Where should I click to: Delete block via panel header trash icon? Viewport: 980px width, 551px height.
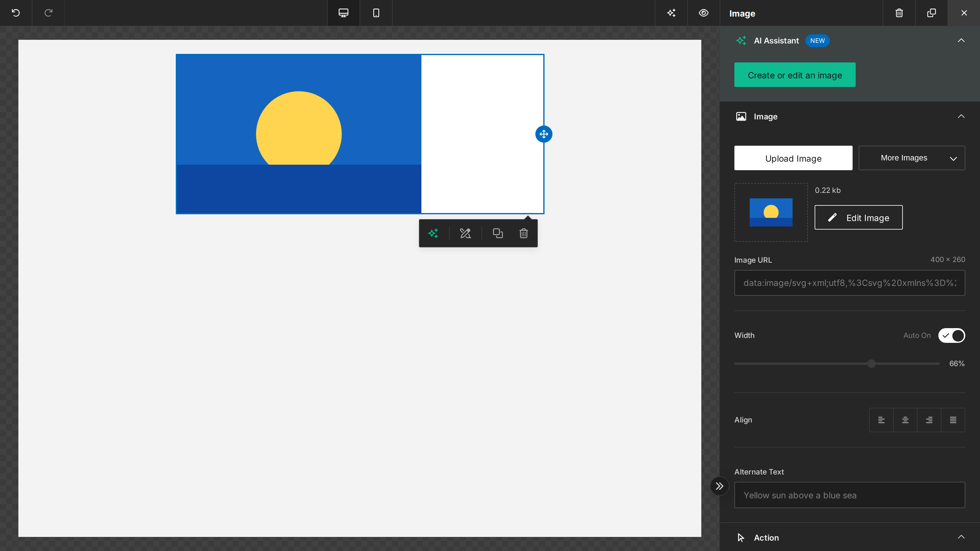pos(899,13)
